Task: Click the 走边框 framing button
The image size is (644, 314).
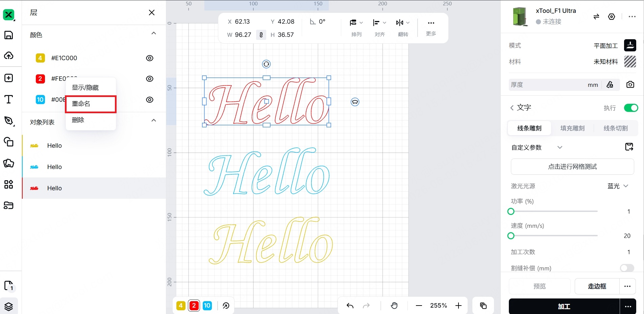Action: point(597,286)
